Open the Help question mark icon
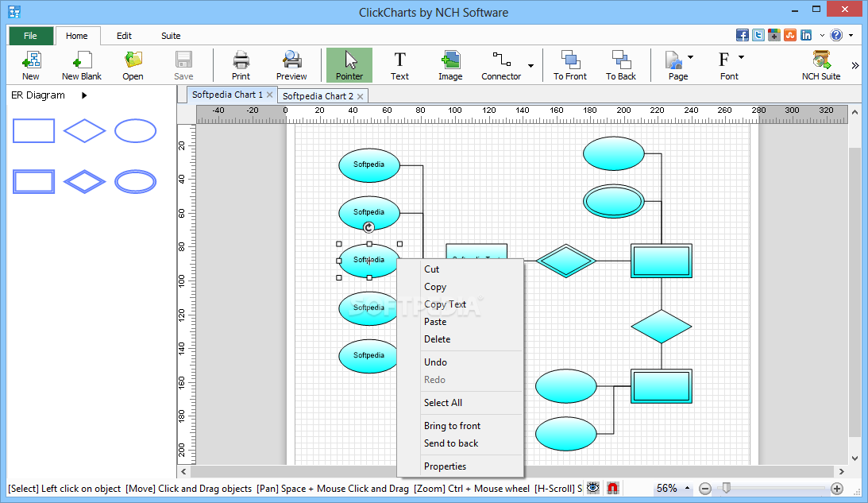868x503 pixels. [836, 36]
